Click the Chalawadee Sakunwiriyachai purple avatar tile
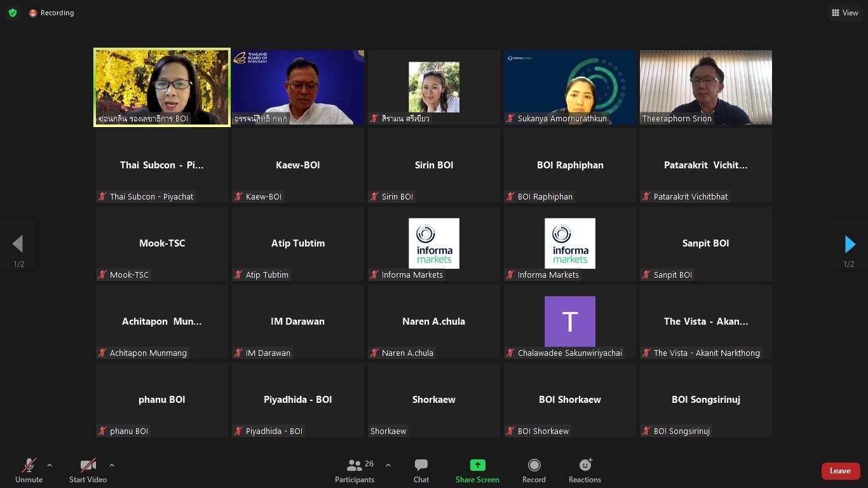This screenshot has width=868, height=488. 570,322
